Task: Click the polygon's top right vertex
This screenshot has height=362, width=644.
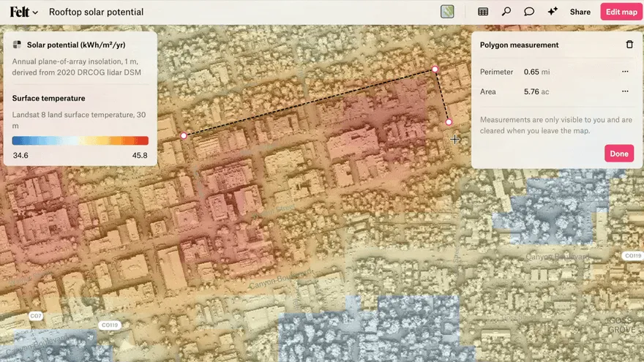Action: [x=435, y=69]
